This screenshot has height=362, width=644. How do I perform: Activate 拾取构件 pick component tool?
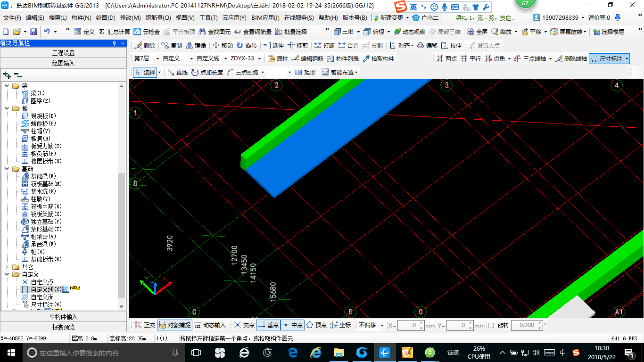pyautogui.click(x=378, y=59)
